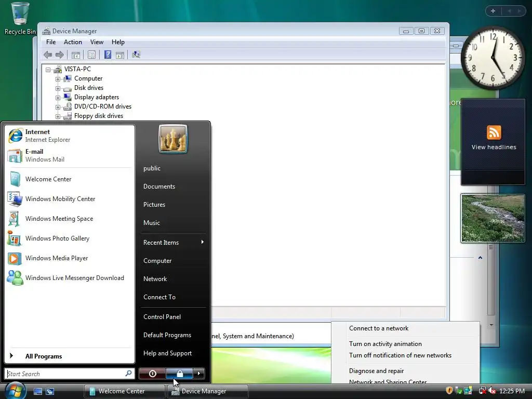Image resolution: width=532 pixels, height=399 pixels.
Task: Open the Help menu in Device Manager
Action: 118,42
